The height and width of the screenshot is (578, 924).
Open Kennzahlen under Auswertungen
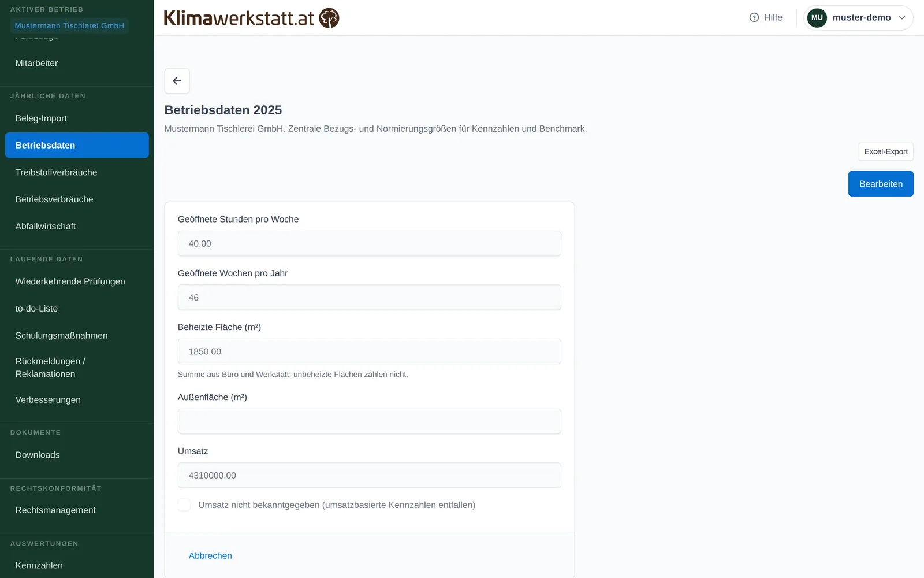pyautogui.click(x=77, y=565)
